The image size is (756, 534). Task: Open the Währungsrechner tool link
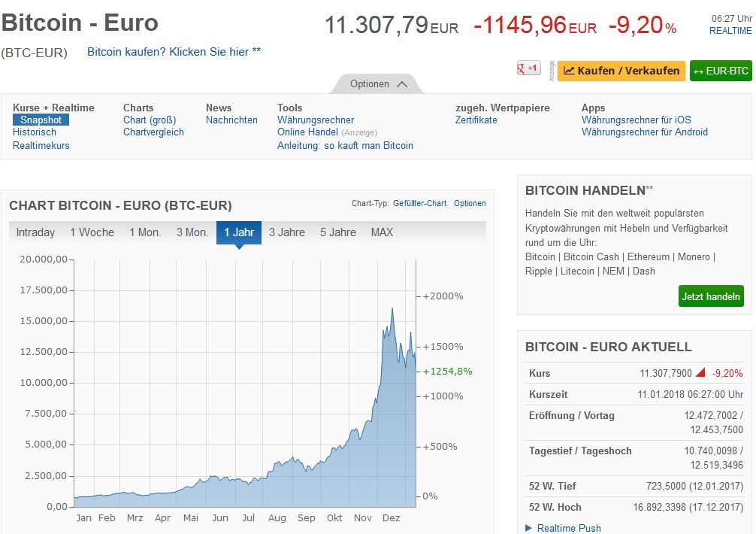click(316, 120)
